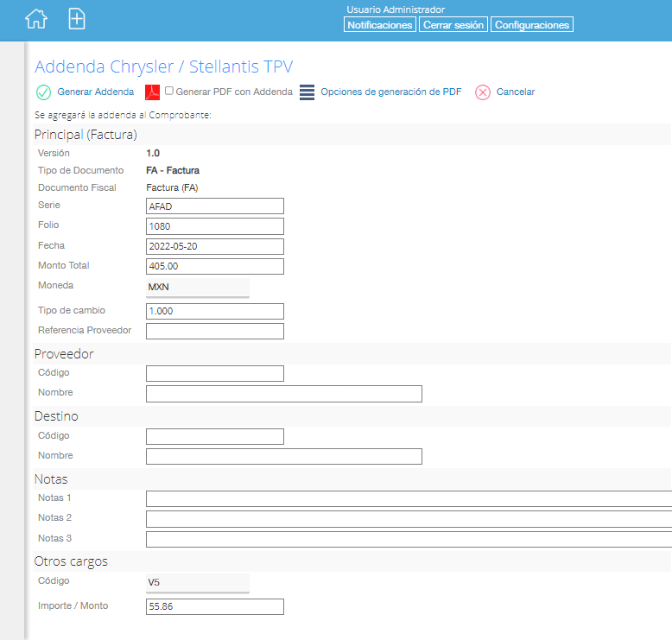The width and height of the screenshot is (672, 640).
Task: Click the Destino Código field
Action: point(215,436)
